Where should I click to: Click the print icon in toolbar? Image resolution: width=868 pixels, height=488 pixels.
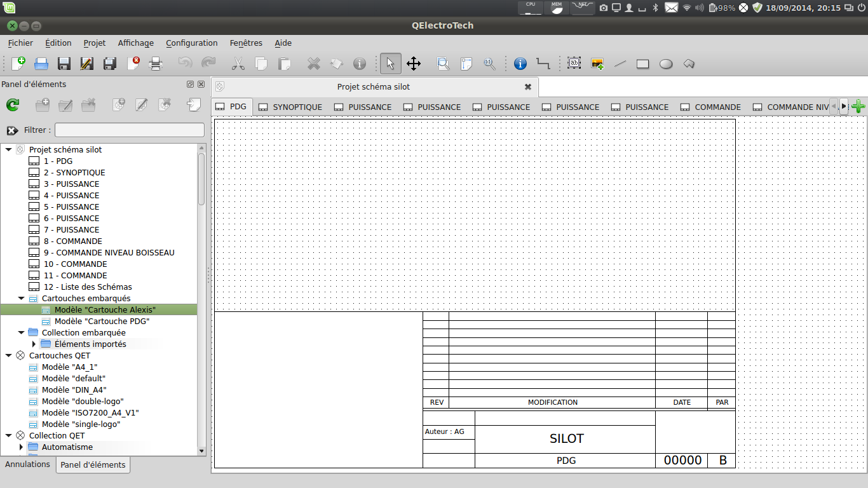click(x=156, y=64)
